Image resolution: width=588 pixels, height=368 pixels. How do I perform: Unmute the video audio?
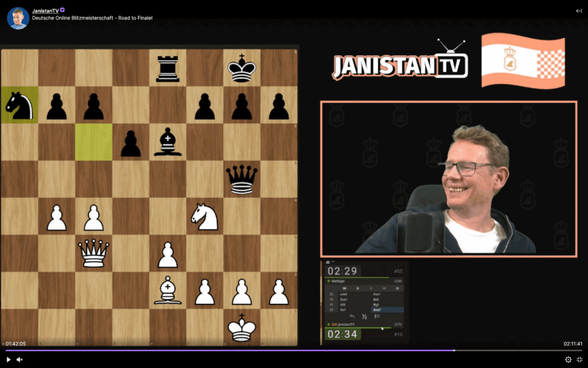[20, 359]
